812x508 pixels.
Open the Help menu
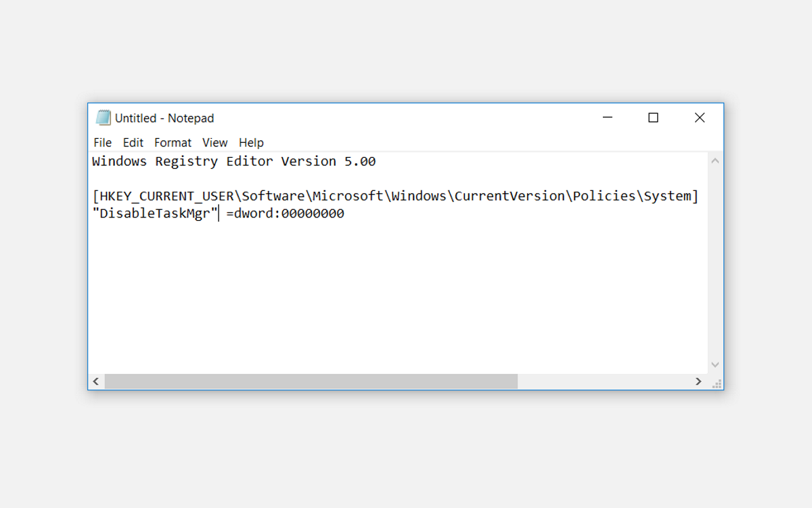(251, 142)
